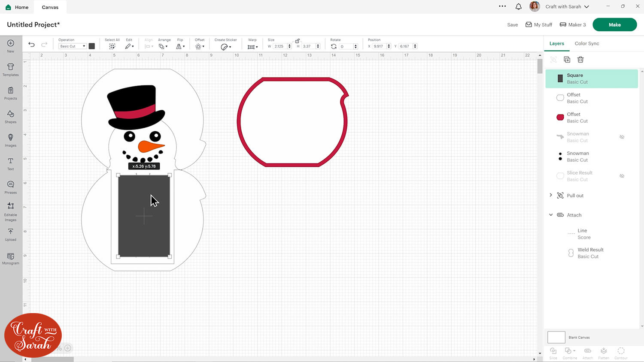Open Editable Images

click(x=11, y=211)
